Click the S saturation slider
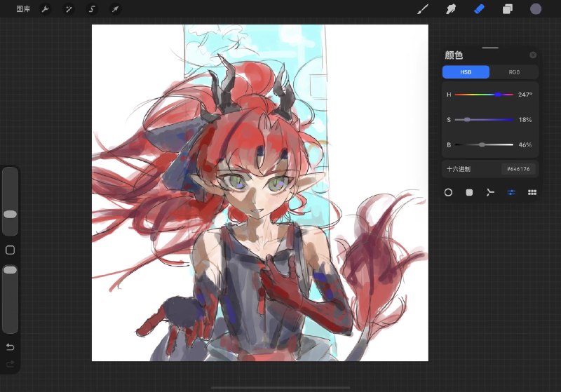 click(x=484, y=119)
